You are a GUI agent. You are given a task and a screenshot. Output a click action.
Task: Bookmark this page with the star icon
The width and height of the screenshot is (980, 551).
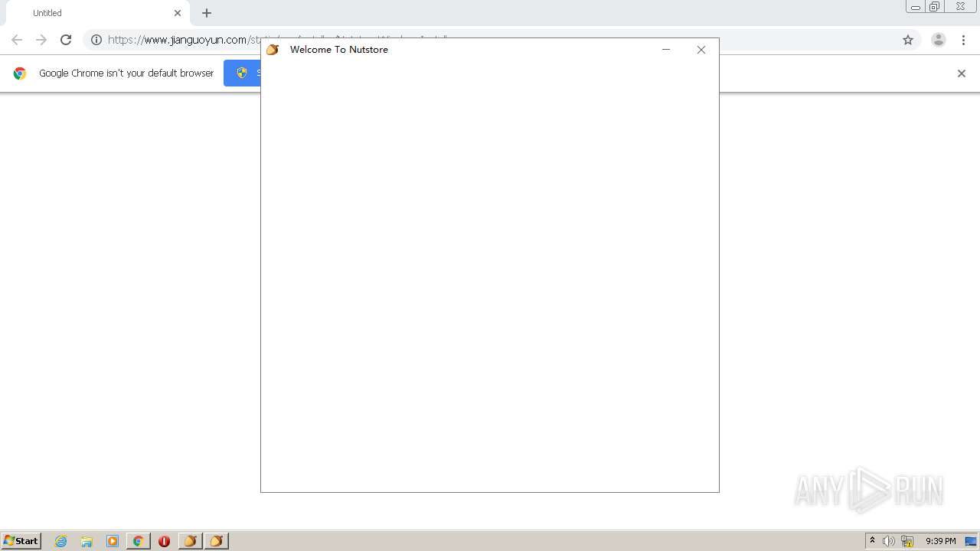[908, 40]
